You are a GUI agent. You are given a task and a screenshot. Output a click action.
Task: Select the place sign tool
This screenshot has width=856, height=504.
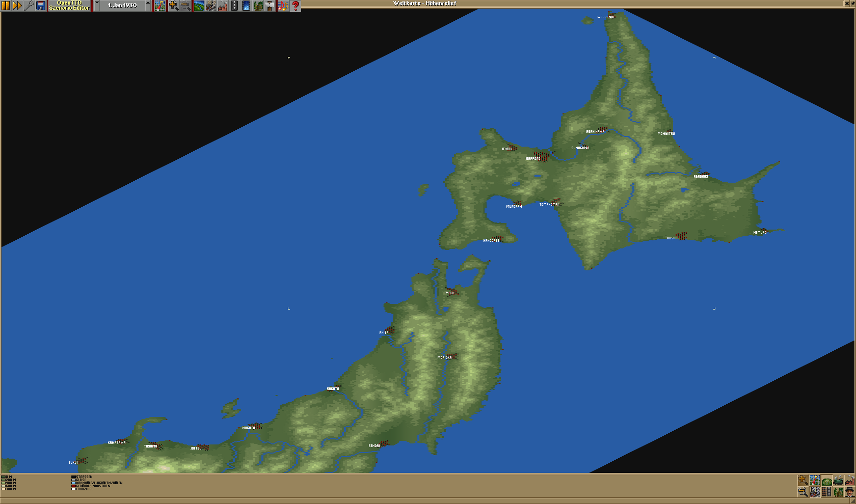[270, 6]
